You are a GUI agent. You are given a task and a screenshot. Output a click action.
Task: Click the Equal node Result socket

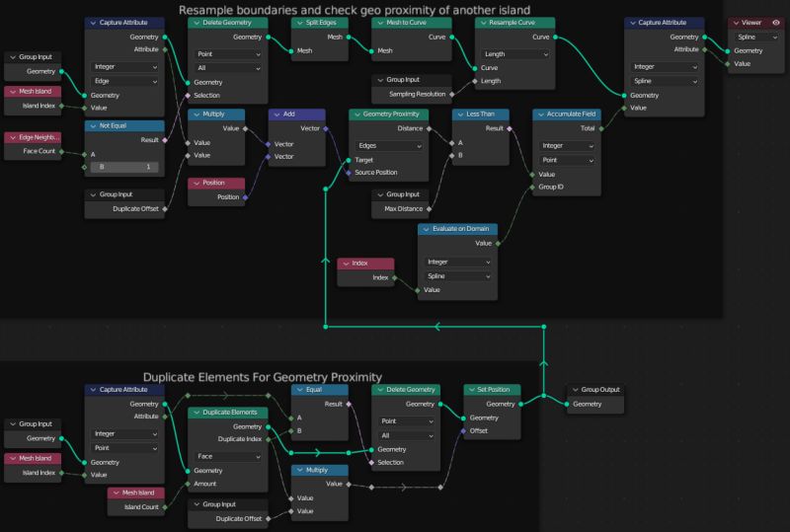[x=349, y=404]
